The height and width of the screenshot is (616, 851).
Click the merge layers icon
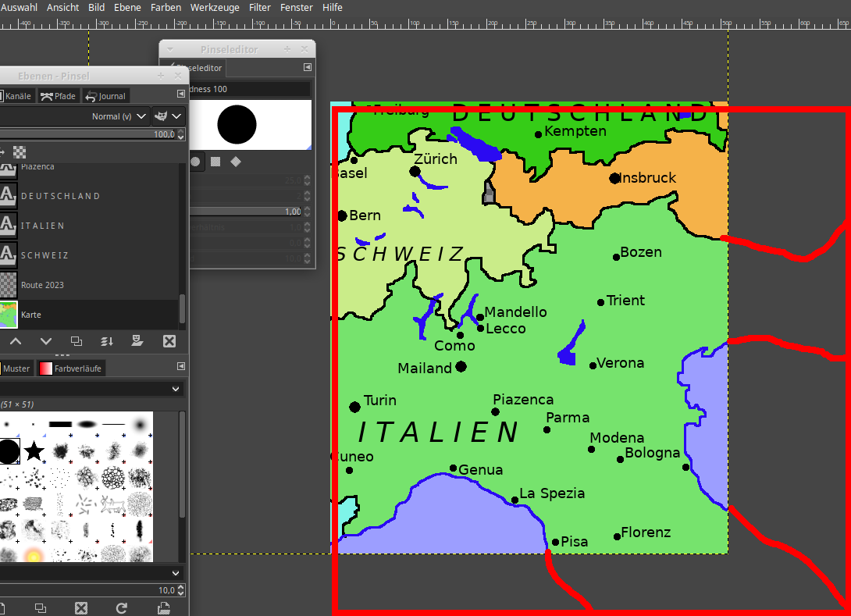pos(107,341)
